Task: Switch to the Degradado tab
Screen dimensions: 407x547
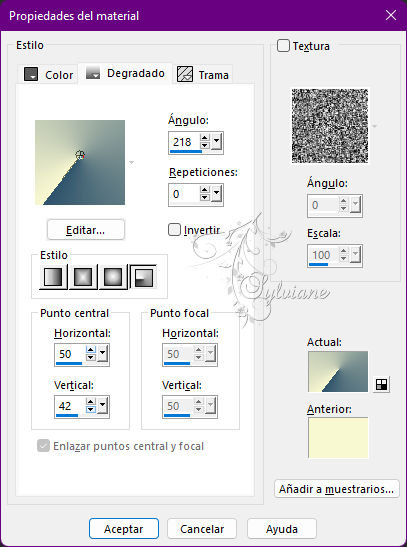Action: click(x=125, y=73)
